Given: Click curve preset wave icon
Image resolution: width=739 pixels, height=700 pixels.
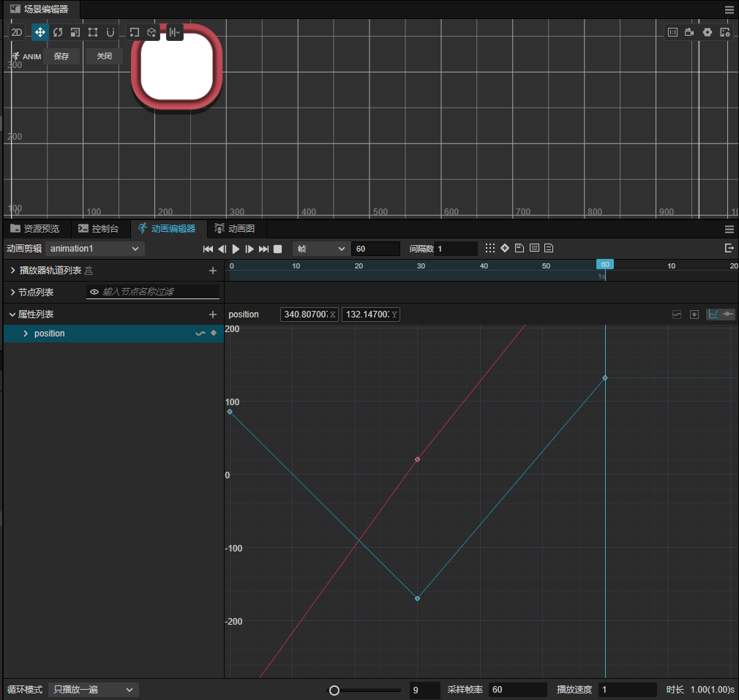Looking at the screenshot, I should pyautogui.click(x=677, y=315).
